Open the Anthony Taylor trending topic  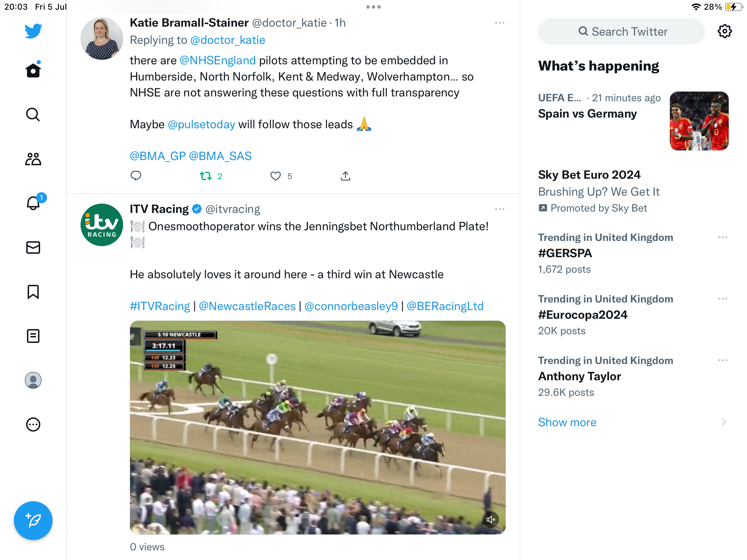(580, 376)
